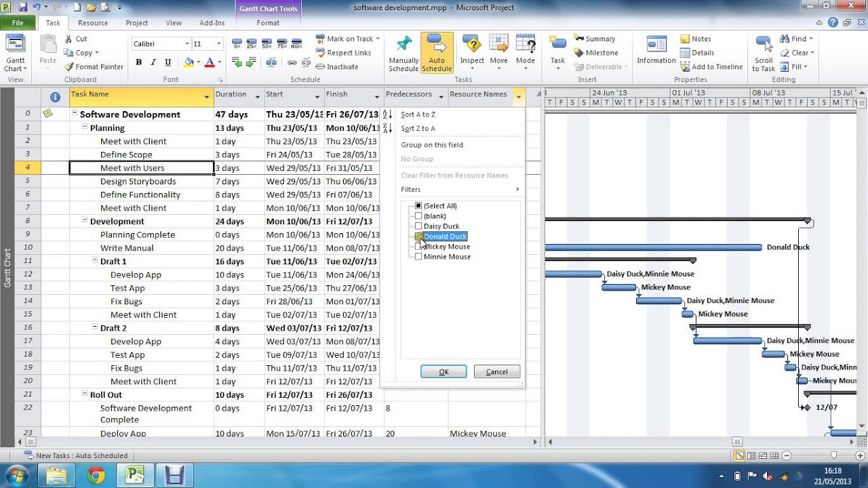Click Respect Links
The height and width of the screenshot is (488, 868).
343,53
